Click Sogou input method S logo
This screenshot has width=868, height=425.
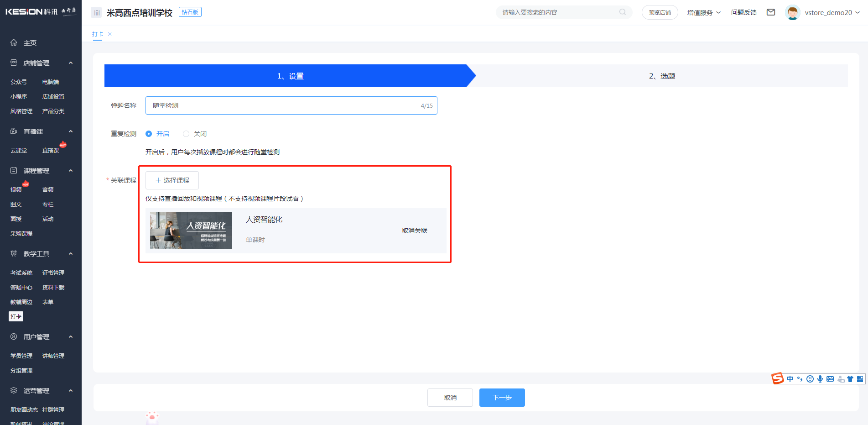pos(777,378)
